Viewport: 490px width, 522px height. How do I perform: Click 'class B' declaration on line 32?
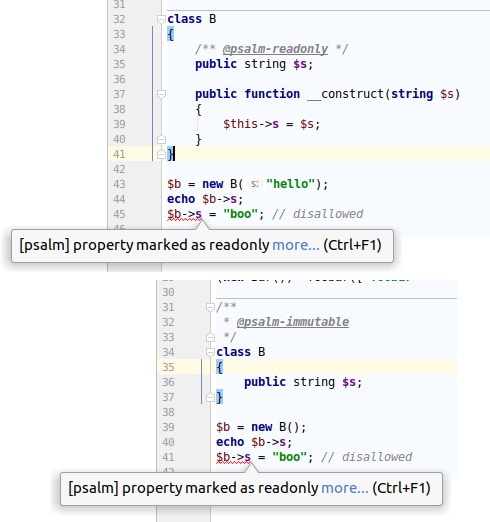point(192,19)
